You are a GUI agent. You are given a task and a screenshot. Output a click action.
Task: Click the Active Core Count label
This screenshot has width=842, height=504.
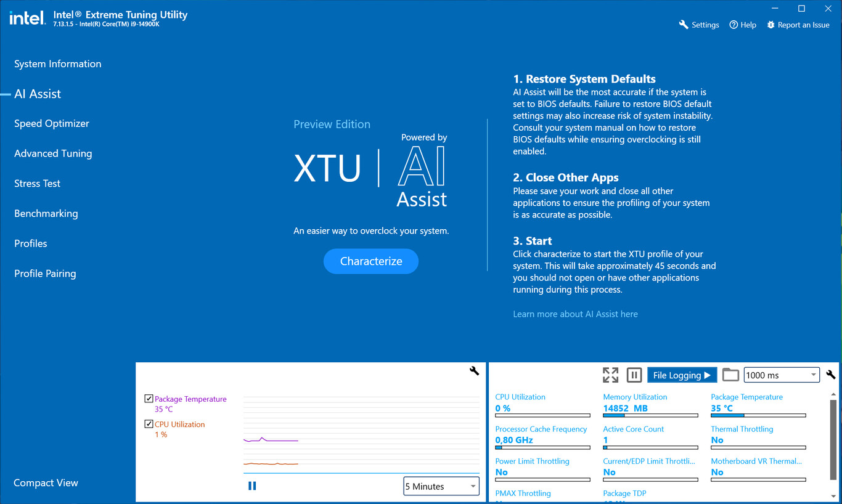(x=633, y=429)
